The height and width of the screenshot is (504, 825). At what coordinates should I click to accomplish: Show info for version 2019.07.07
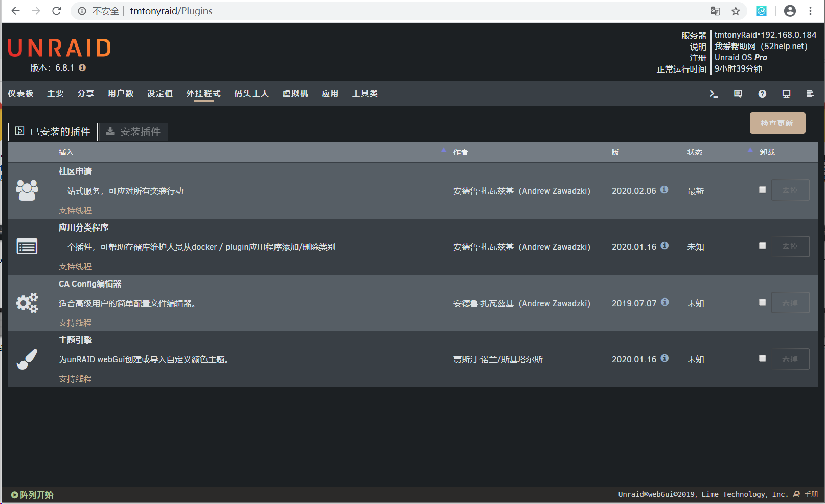click(x=664, y=302)
